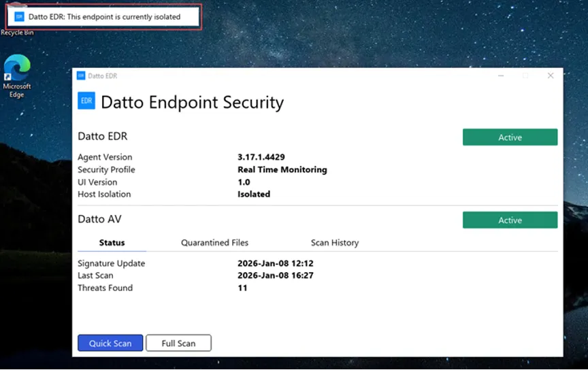Click the Isolated host isolation value
Image resolution: width=588 pixels, height=370 pixels.
[254, 194]
